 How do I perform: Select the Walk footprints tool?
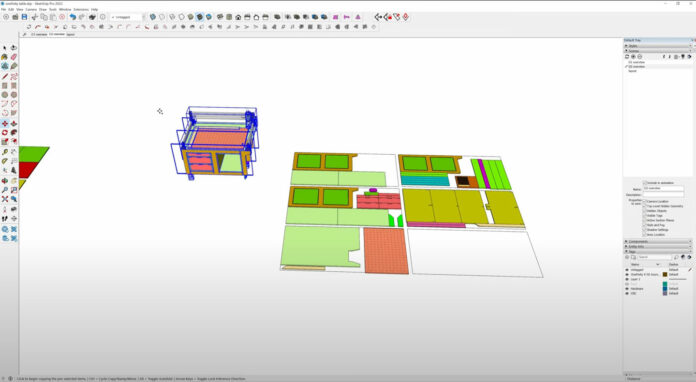pyautogui.click(x=5, y=219)
